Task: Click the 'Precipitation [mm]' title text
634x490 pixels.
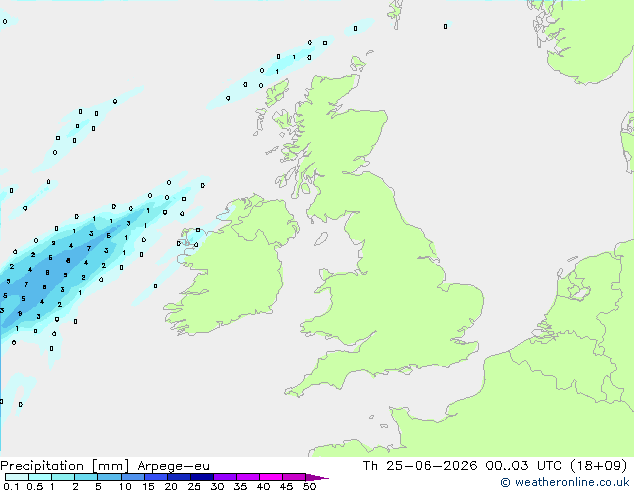Action: click(65, 466)
